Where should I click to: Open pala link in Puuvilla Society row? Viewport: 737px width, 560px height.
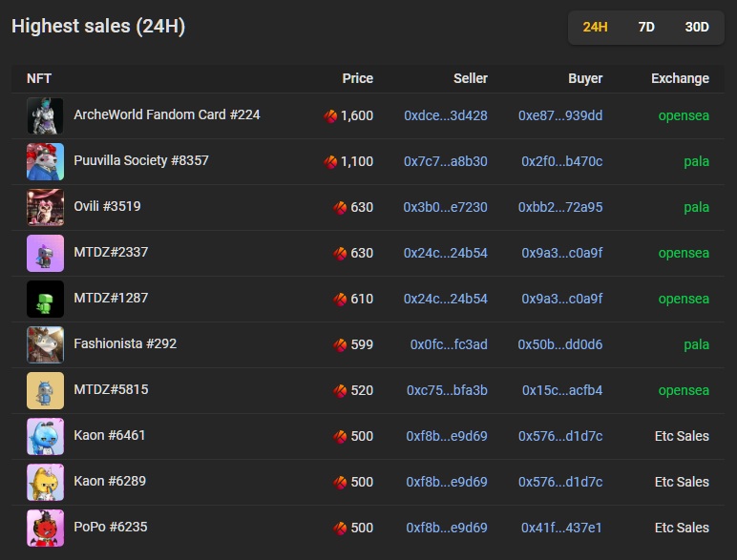pyautogui.click(x=696, y=161)
